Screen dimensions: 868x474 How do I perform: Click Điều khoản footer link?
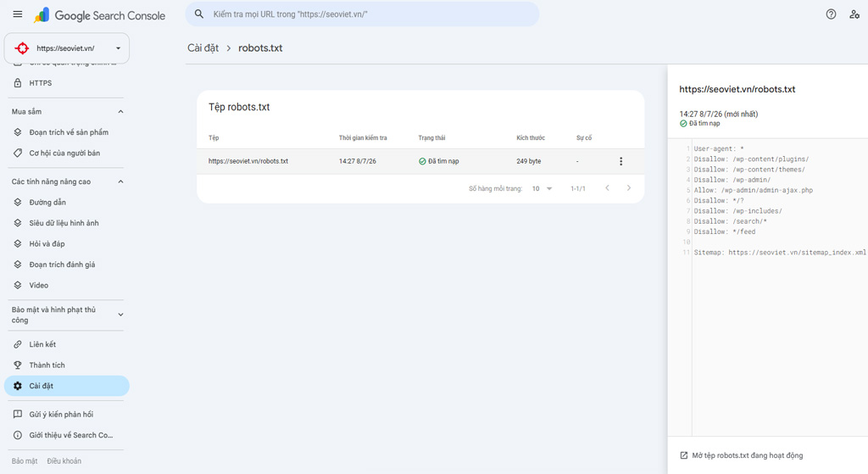[x=64, y=460]
